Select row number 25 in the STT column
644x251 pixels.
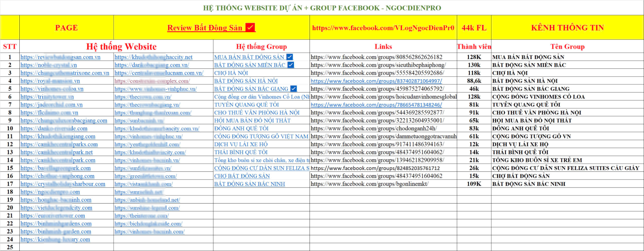pos(10,247)
